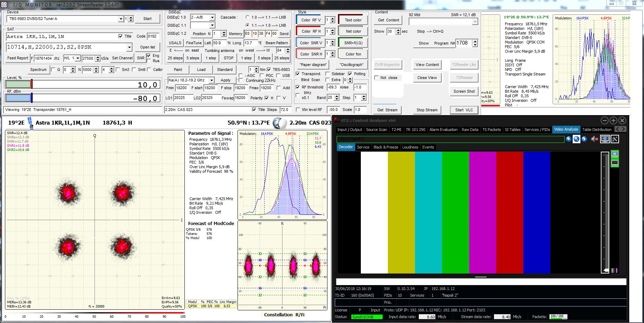The height and width of the screenshot is (323, 644).
Task: Open the TBS 6983 device dropdown
Action: 121,19
